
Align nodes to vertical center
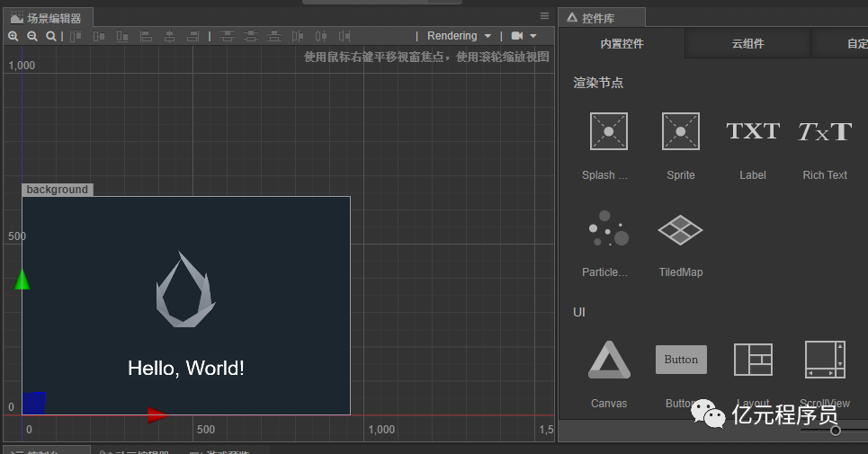99,37
